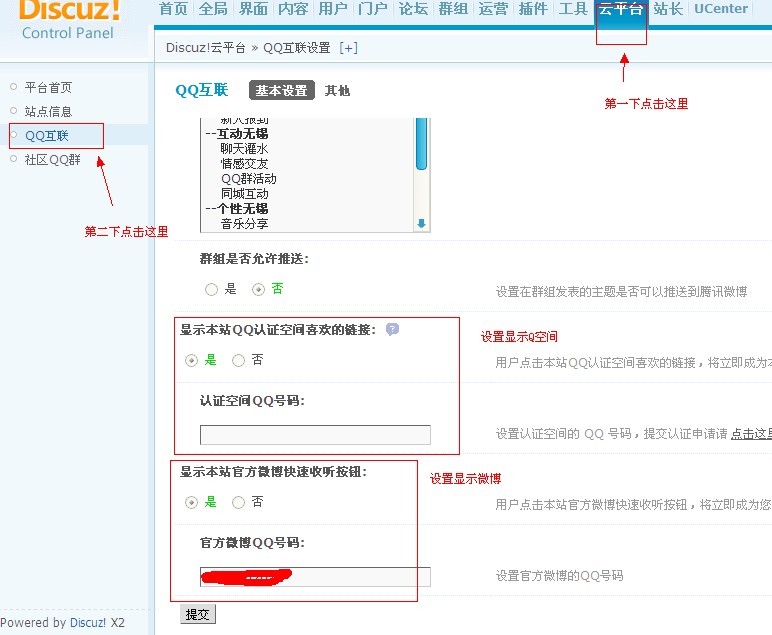Select 是 for 显示QQ认证空间喜欢的链接
This screenshot has width=772, height=635.
point(192,360)
